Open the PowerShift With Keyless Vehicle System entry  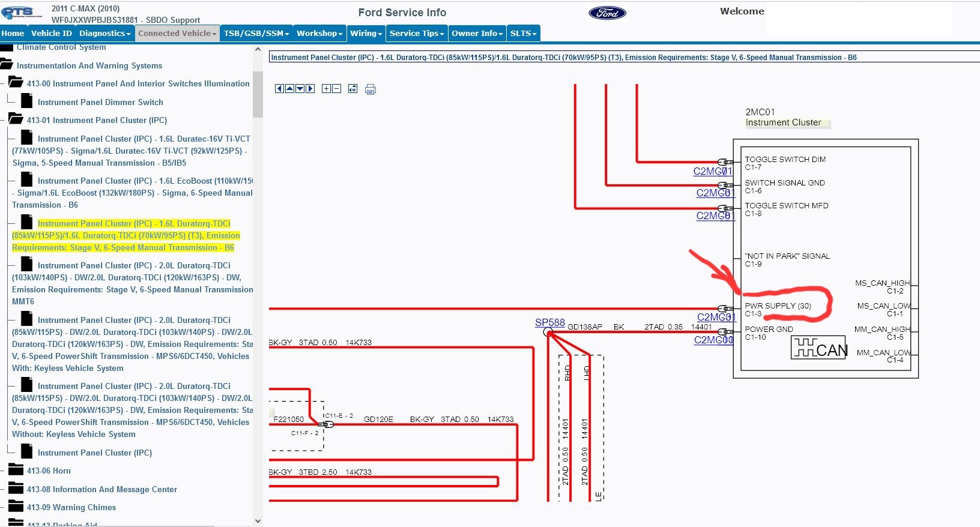click(133, 344)
